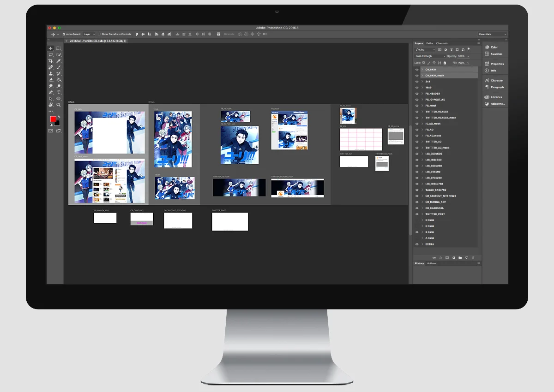Pick the Lasso tool
This screenshot has height=392, width=554.
[51, 55]
